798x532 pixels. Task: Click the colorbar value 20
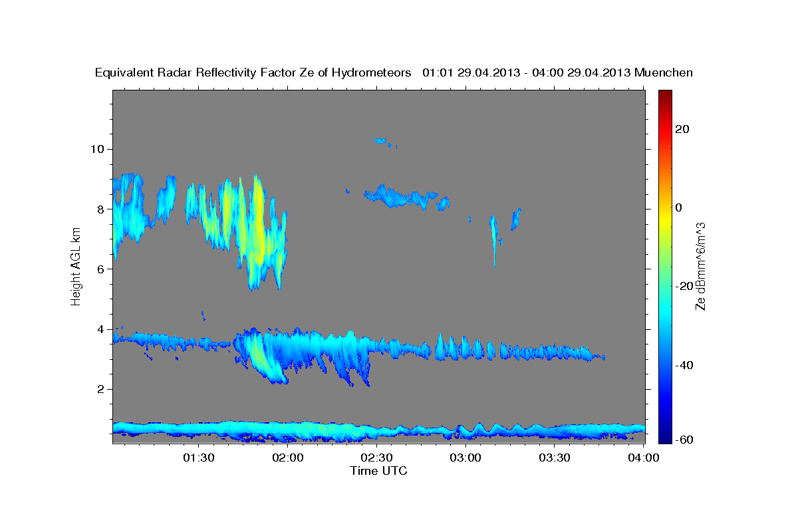tap(682, 129)
